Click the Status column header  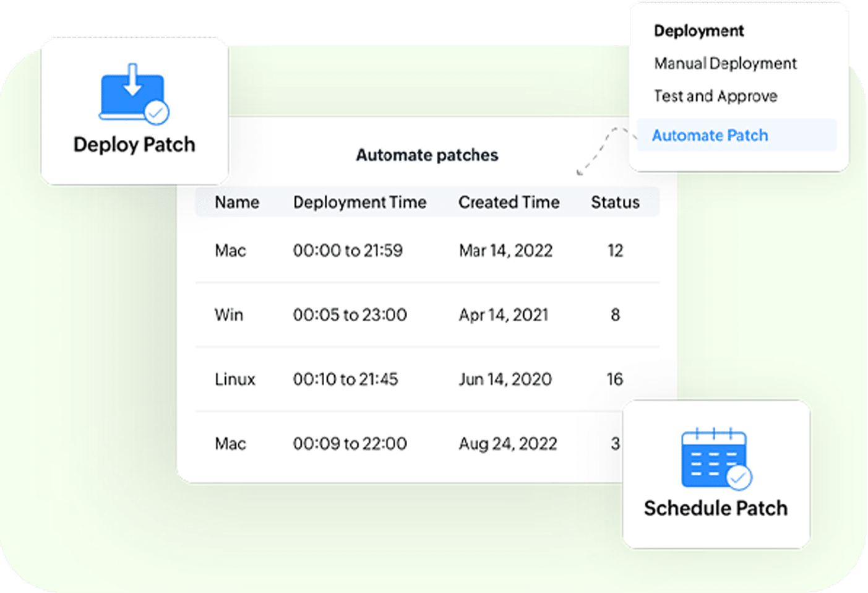pyautogui.click(x=615, y=202)
